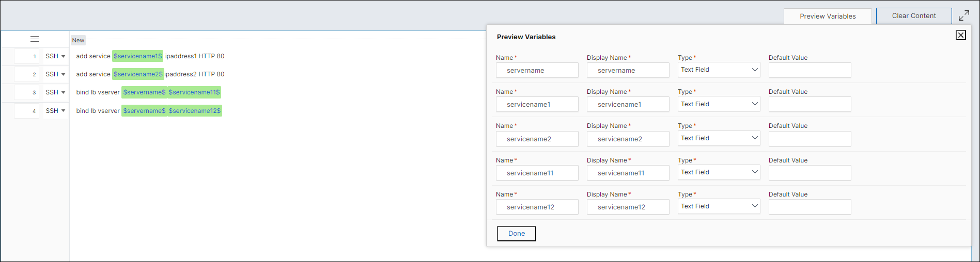This screenshot has height=262, width=980.
Task: Open Type dropdown for servicename1 variable
Action: (x=719, y=104)
